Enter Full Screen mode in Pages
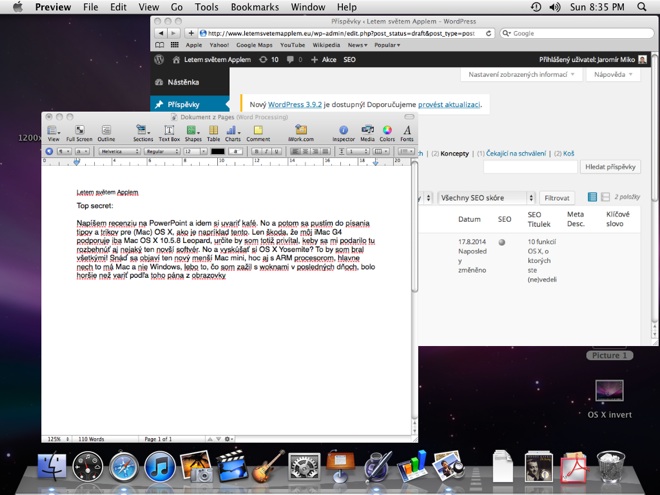Screen dimensions: 660x495 tap(79, 133)
